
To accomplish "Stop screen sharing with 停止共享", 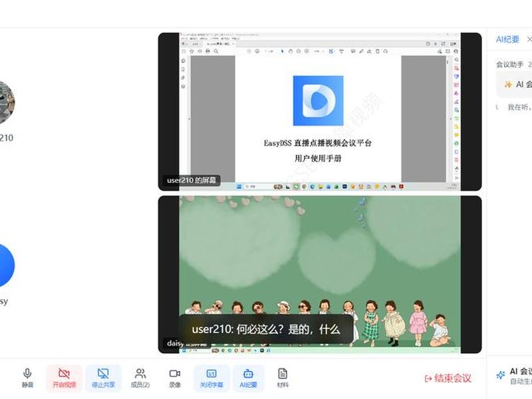I will 103,378.
